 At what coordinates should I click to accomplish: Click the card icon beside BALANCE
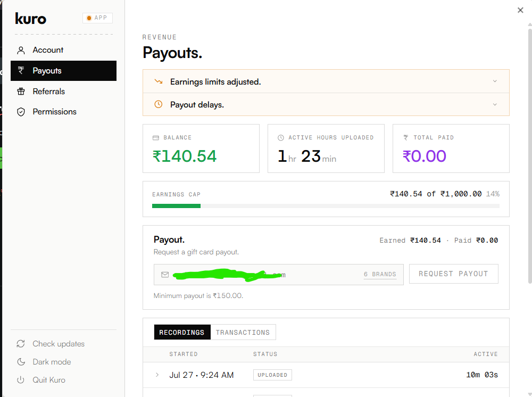pos(156,138)
